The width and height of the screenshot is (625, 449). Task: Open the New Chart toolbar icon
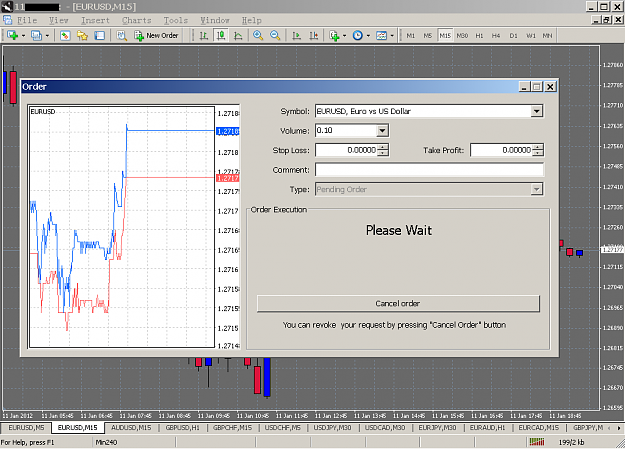(x=12, y=35)
